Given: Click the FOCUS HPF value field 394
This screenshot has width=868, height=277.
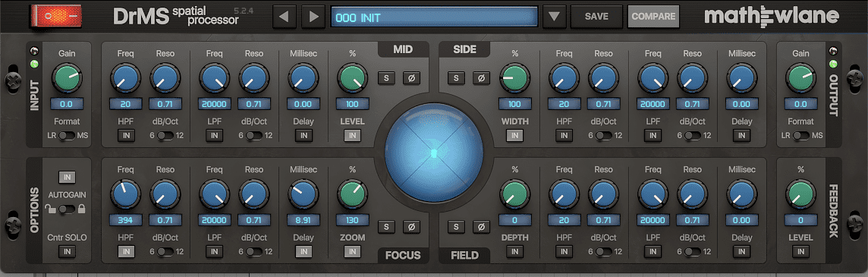Looking at the screenshot, I should (x=126, y=220).
